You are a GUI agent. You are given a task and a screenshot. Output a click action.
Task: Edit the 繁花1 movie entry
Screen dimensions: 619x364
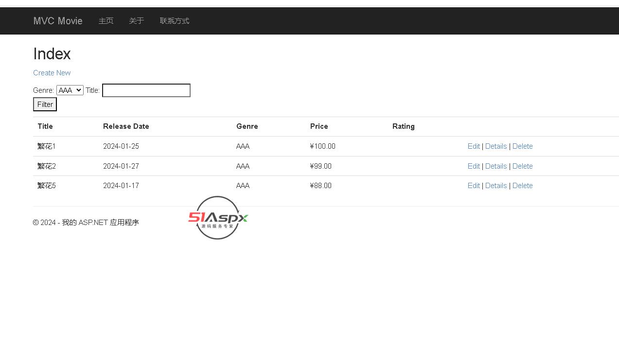tap(473, 146)
